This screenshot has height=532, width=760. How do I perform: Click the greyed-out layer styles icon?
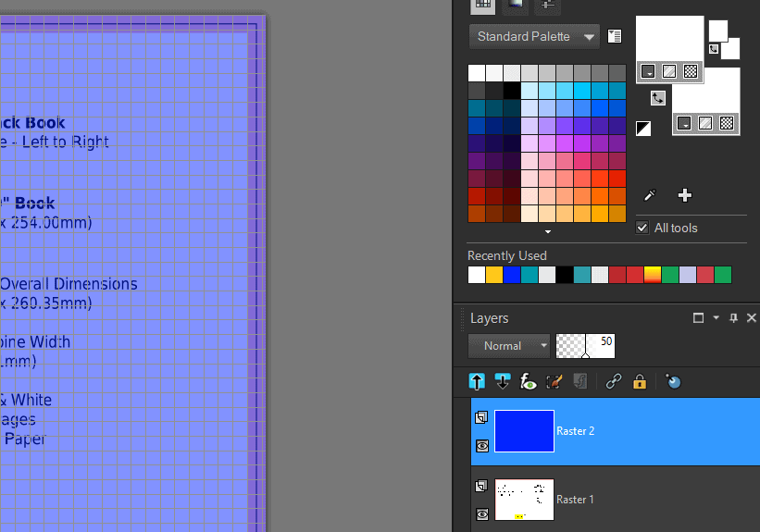579,382
